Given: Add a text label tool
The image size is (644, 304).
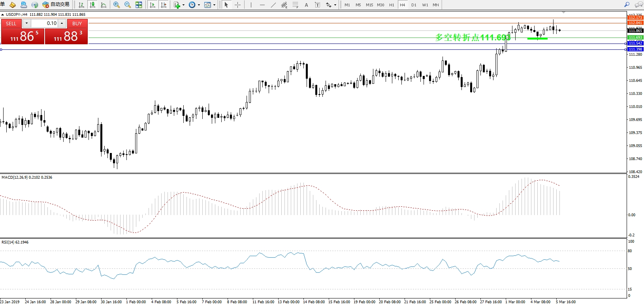Looking at the screenshot, I should point(306,5).
